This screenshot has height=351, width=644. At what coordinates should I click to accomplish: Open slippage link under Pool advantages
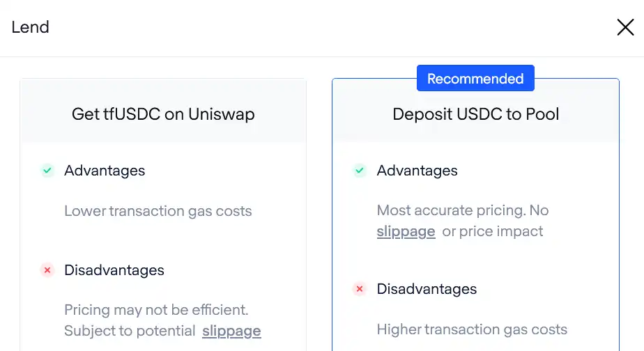(x=406, y=231)
